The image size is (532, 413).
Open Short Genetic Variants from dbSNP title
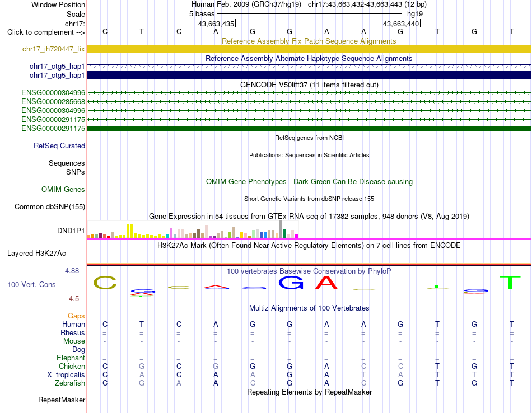[309, 199]
